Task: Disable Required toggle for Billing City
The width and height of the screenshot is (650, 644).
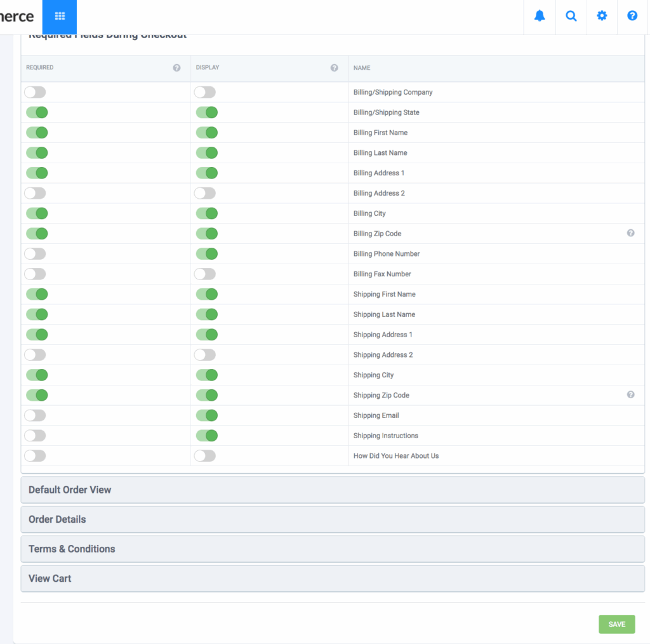Action: pos(37,213)
